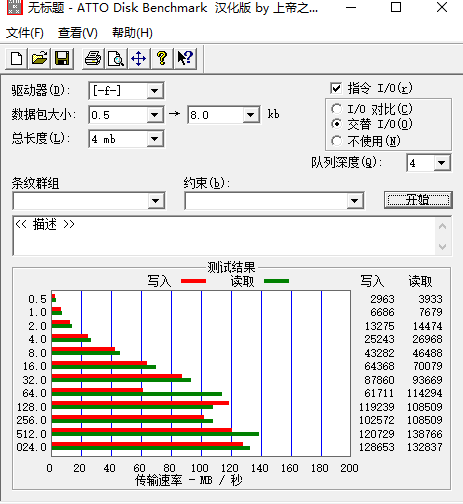
Task: Click the yellow question mark help icon
Action: click(x=162, y=59)
